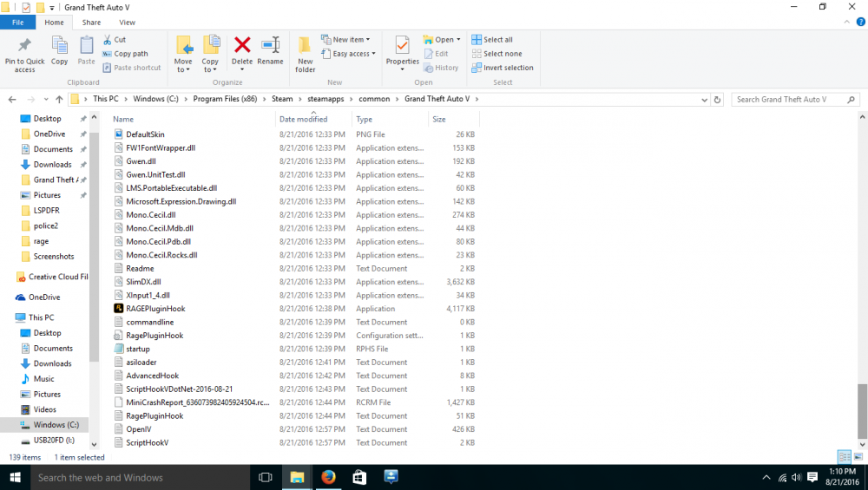Expand the steamapps breadcrumb arrow
The height and width of the screenshot is (490, 868).
[x=352, y=99]
